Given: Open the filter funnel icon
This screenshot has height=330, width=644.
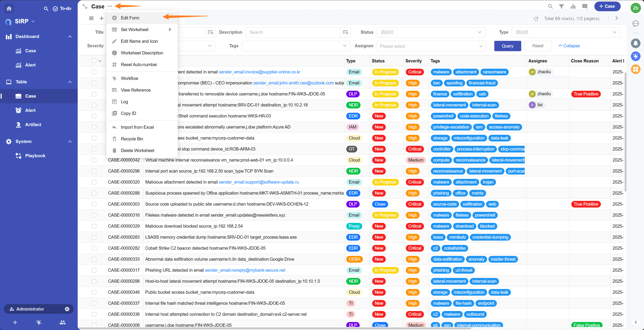Looking at the screenshot, I should coord(561,6).
